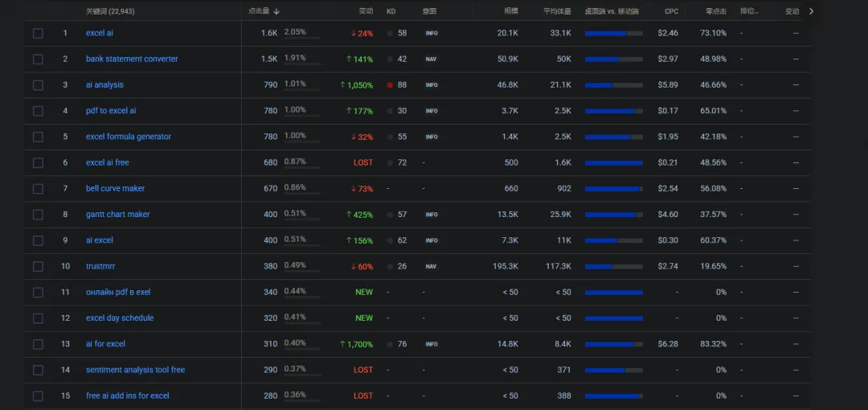Click the red KD dot for ai analysis
The width and height of the screenshot is (868, 410).
[390, 85]
